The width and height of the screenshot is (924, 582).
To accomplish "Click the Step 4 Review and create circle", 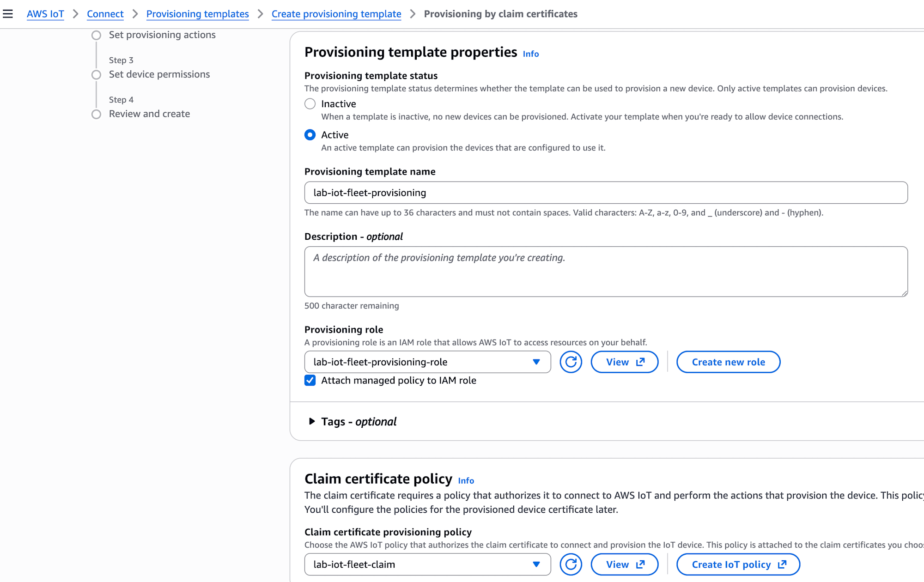I will coord(96,114).
